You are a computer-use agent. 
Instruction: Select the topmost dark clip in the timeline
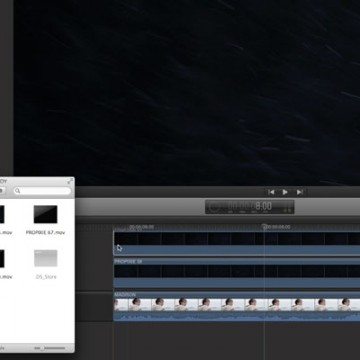click(x=237, y=243)
